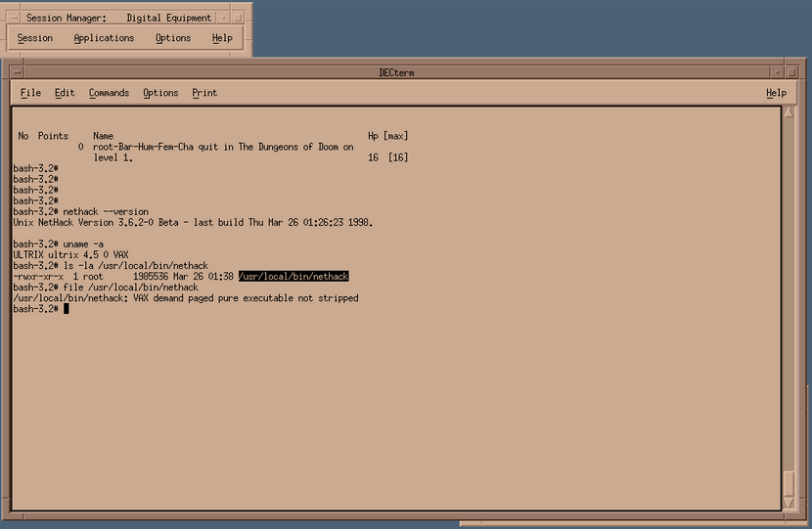Open DECterm's Options menu
Image resolution: width=812 pixels, height=529 pixels.
[160, 93]
